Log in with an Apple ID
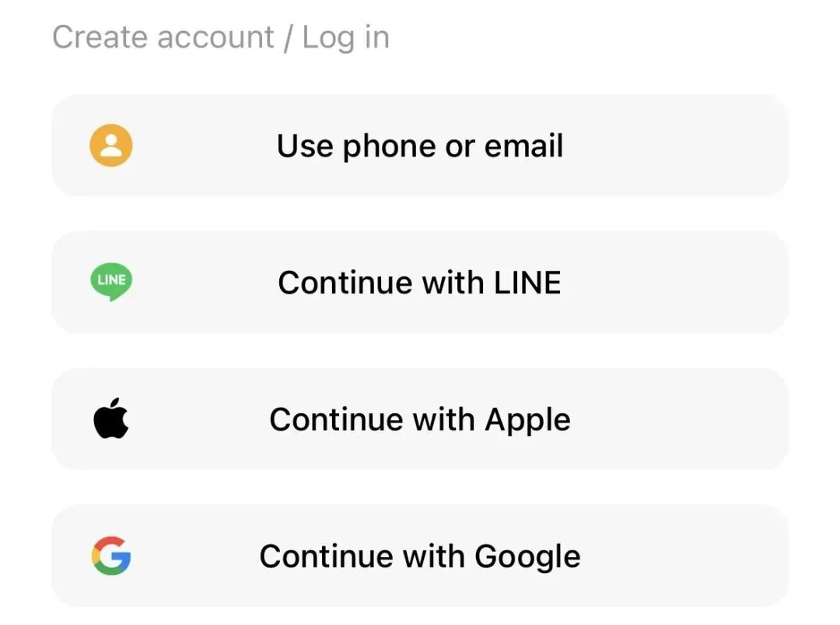 point(420,419)
